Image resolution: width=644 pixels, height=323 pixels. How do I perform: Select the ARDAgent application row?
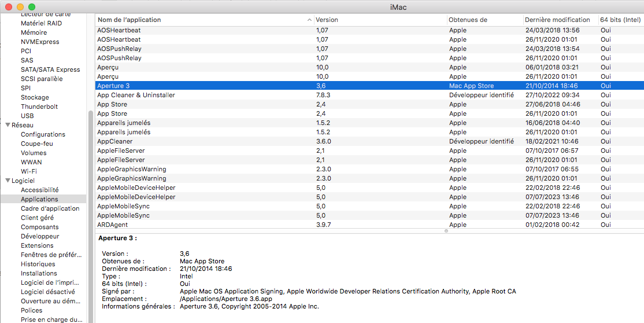coord(113,225)
